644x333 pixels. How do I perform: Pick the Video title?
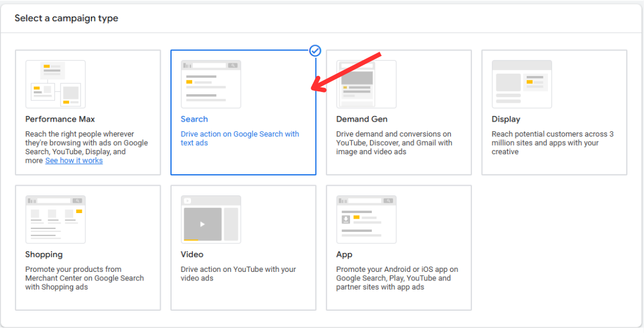pos(192,255)
